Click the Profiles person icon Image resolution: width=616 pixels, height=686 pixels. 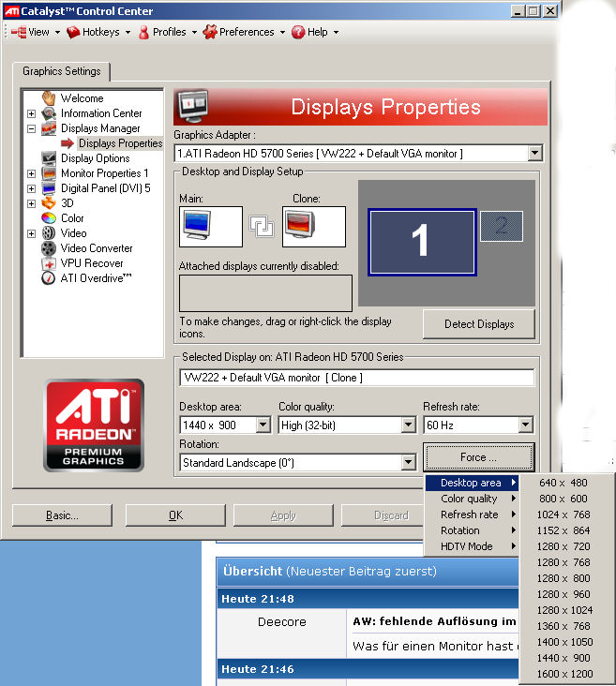pyautogui.click(x=143, y=32)
